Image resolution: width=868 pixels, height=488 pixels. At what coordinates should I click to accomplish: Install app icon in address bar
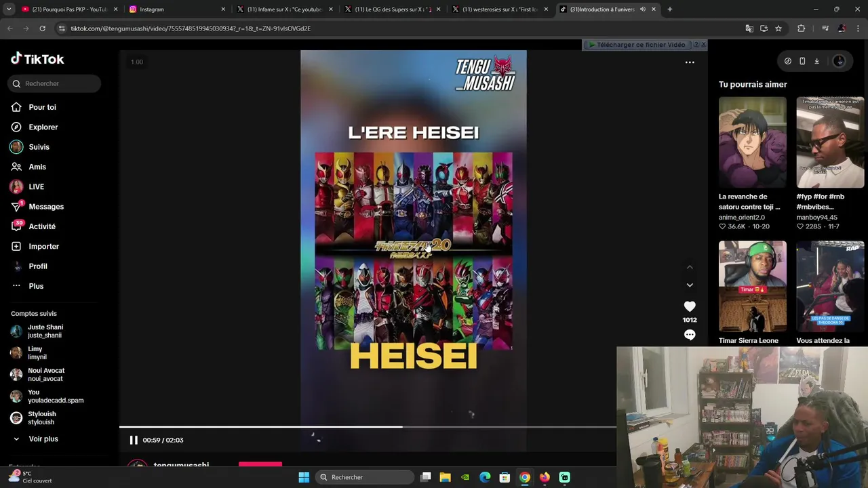click(764, 28)
